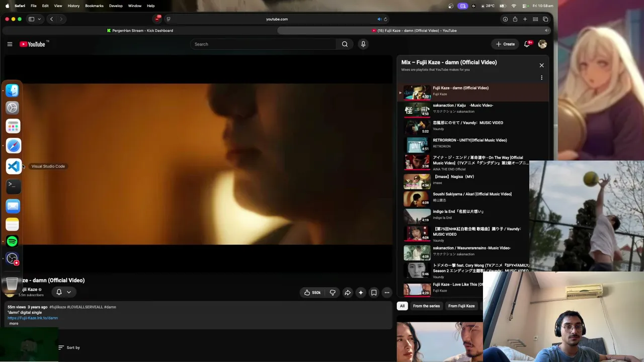Like the video with 550k likes
The image size is (644, 362).
tap(312, 293)
